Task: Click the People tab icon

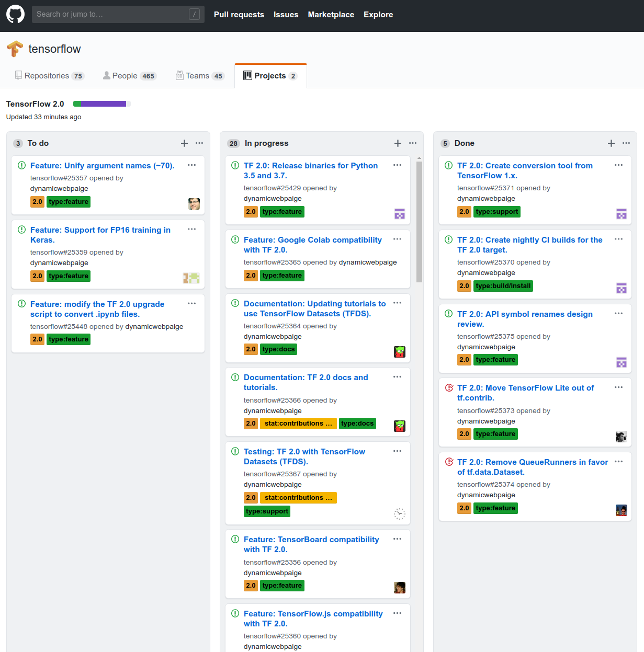Action: (106, 75)
